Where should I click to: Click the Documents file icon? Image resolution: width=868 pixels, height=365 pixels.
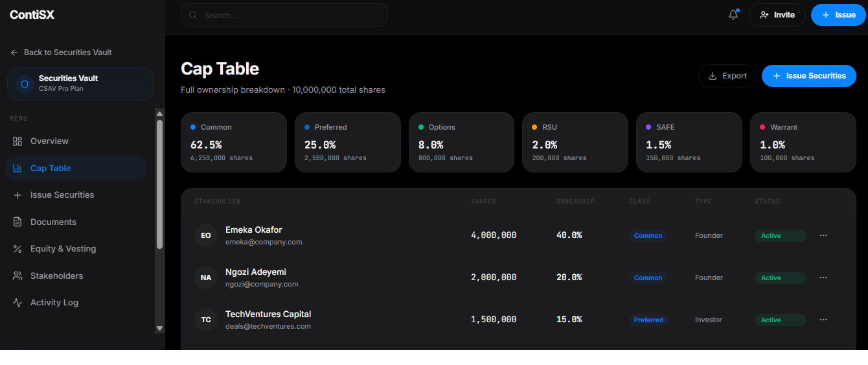pos(17,222)
